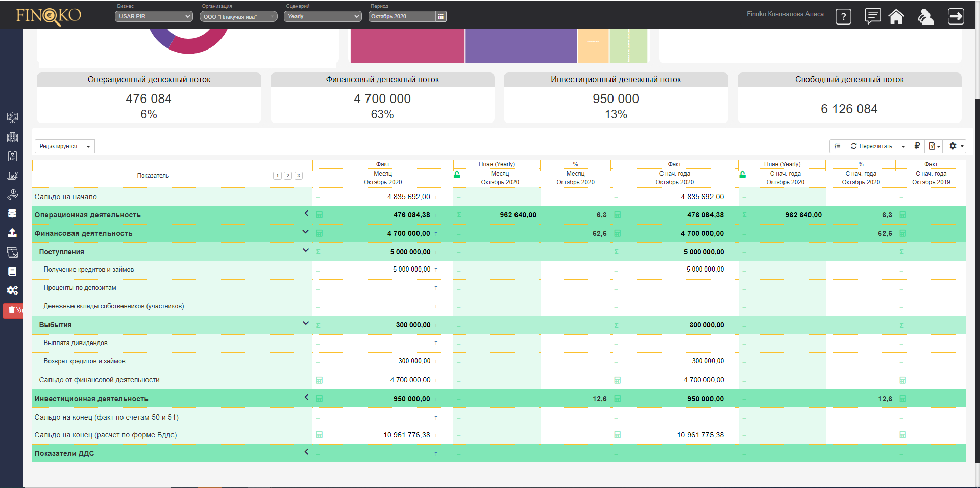Go to home page icon
The height and width of the screenshot is (488, 980).
[896, 17]
